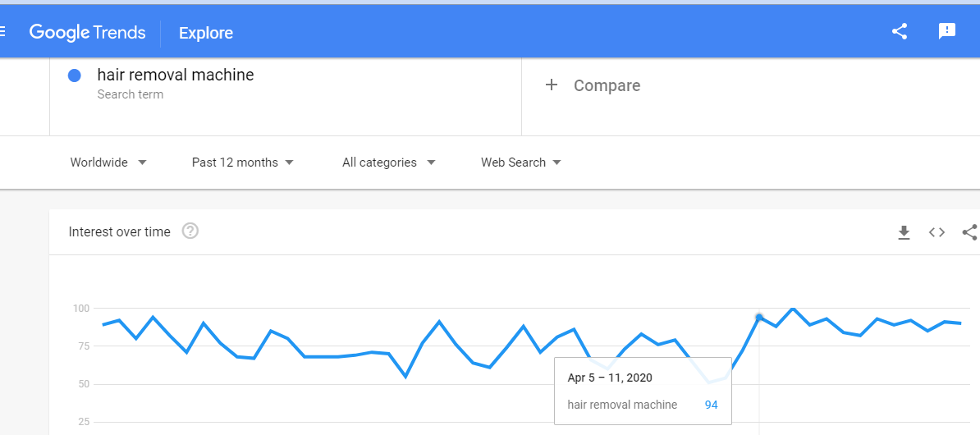
Task: Expand the Worldwide region dropdown
Action: click(x=108, y=163)
